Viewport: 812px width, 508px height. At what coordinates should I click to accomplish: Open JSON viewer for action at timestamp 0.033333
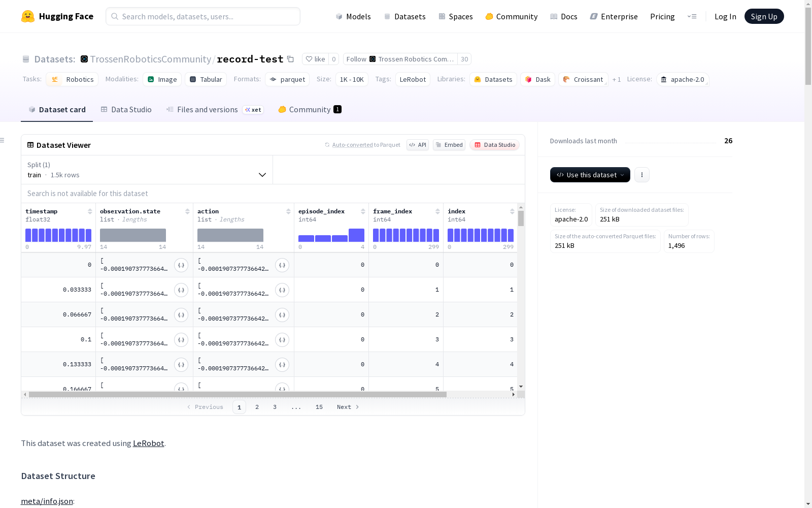click(x=282, y=290)
